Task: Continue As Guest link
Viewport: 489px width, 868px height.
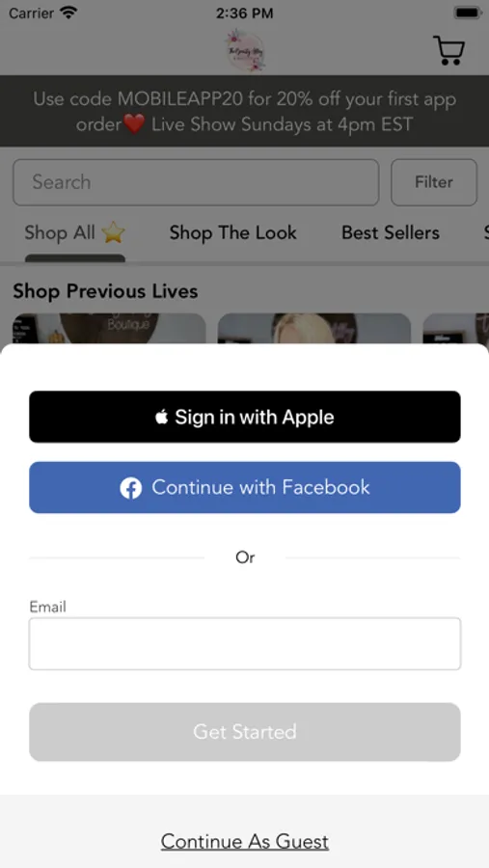Action: tap(245, 841)
